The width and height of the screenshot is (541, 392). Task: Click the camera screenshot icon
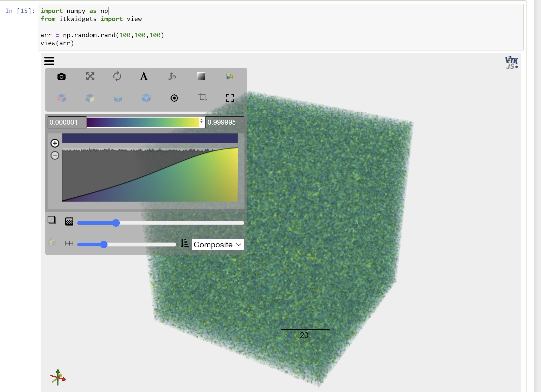(x=61, y=76)
